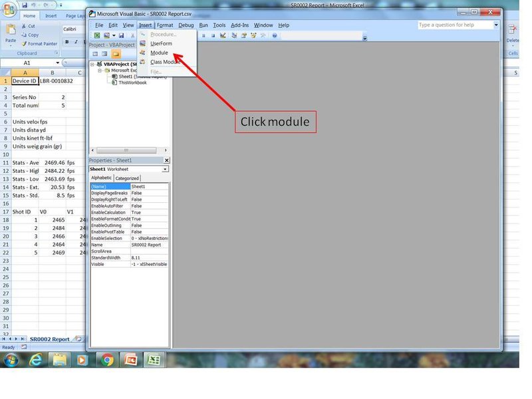
Task: Click Object Browser icon in VBA toolbar
Action: coord(253,35)
